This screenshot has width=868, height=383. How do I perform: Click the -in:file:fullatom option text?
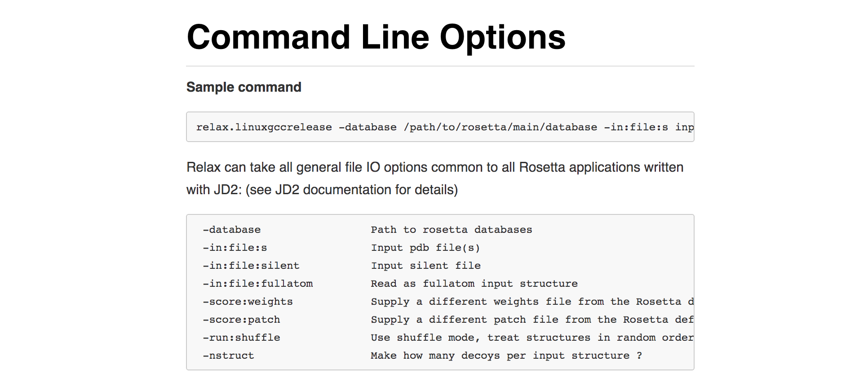[x=257, y=284]
